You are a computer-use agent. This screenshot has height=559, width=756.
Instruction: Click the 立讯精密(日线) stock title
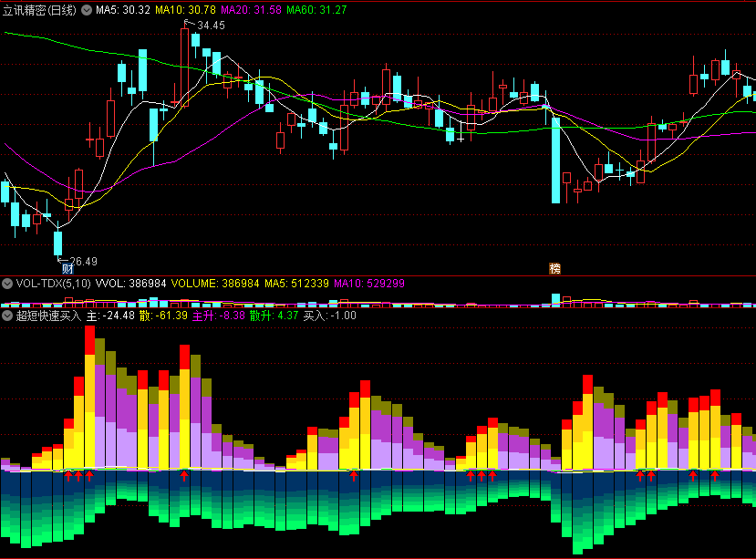[39, 10]
